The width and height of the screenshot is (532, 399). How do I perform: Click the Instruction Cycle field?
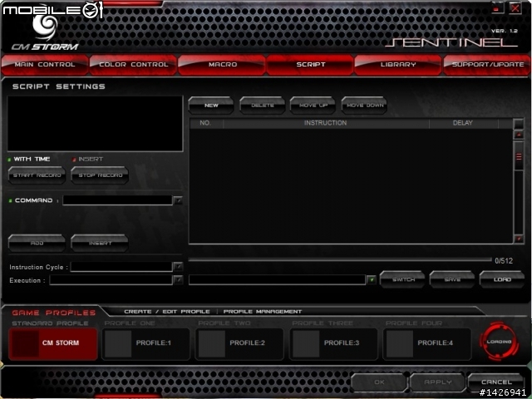pyautogui.click(x=121, y=267)
